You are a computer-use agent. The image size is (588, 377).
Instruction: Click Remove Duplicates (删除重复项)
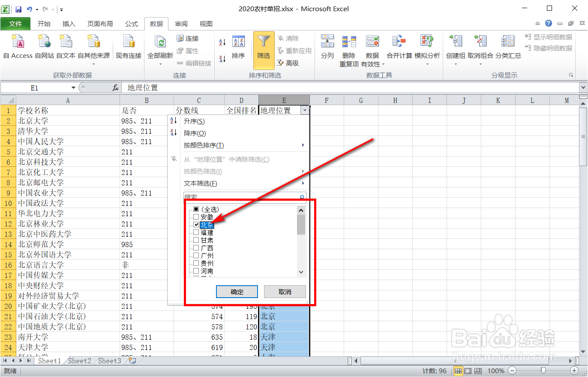[x=349, y=51]
